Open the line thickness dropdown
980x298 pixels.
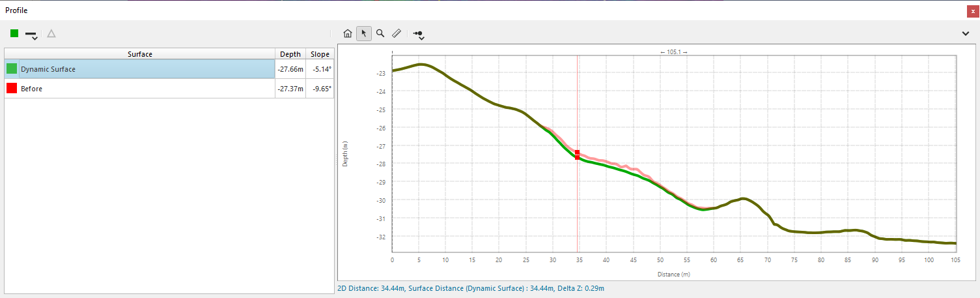coord(31,35)
